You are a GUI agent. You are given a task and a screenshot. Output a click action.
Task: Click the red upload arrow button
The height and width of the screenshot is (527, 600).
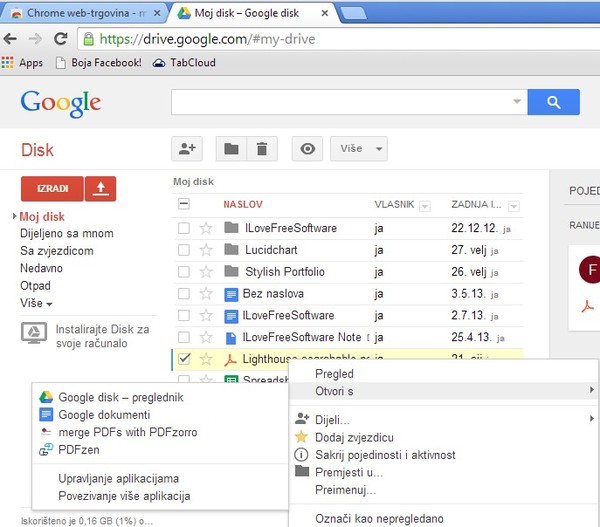point(100,189)
